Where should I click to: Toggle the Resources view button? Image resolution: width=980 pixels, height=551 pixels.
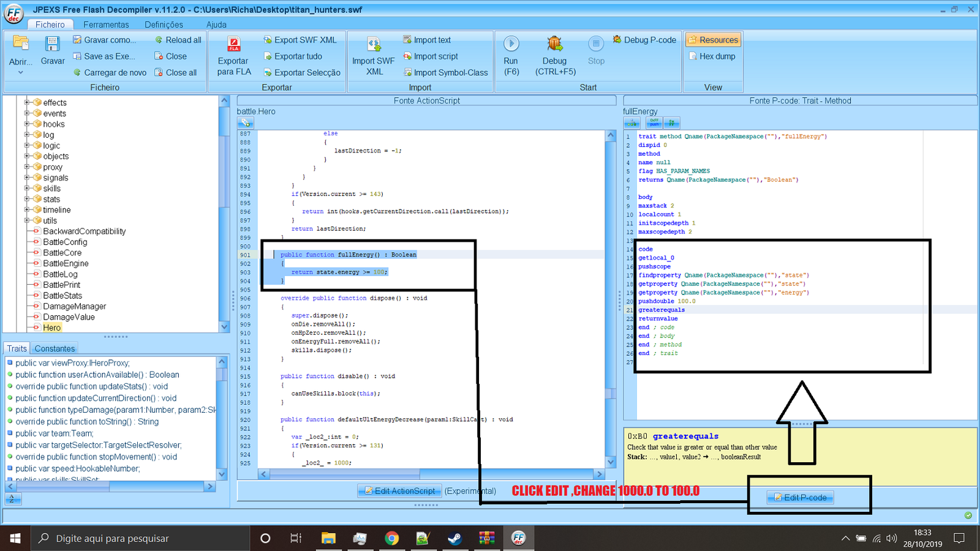[713, 40]
